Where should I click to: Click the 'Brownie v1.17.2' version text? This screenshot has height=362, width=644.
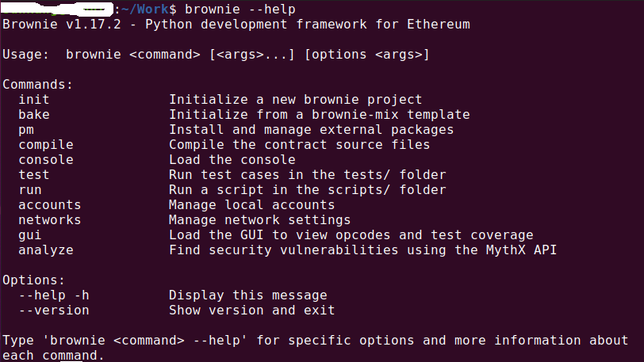62,25
